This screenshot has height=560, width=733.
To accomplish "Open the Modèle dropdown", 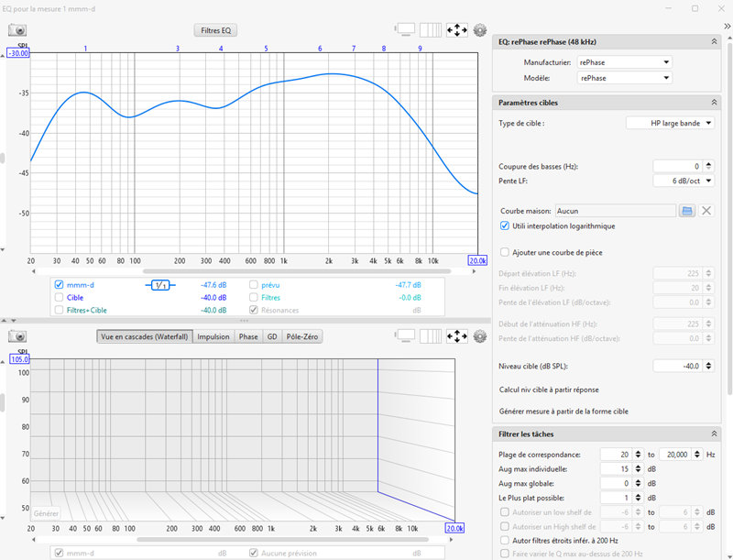I will tap(625, 78).
